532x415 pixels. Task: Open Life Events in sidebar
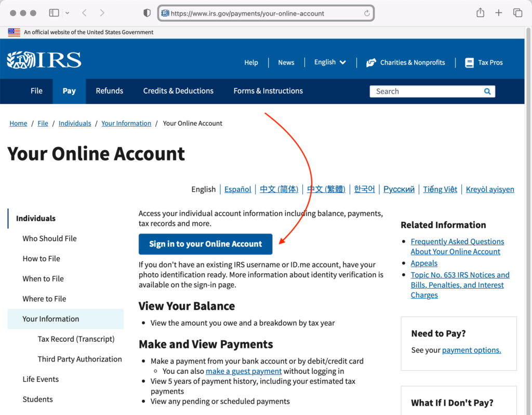click(x=41, y=379)
